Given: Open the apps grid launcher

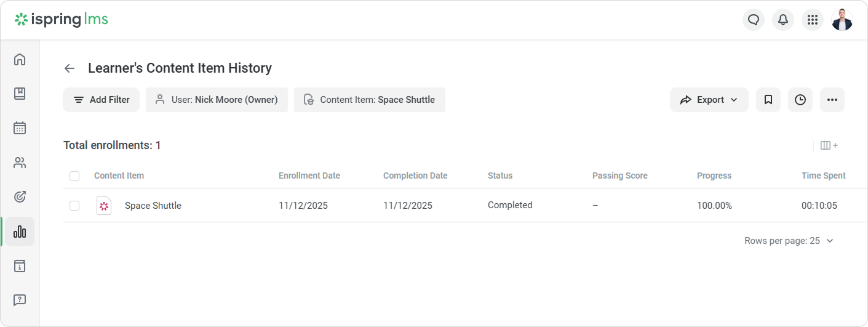Looking at the screenshot, I should point(813,20).
